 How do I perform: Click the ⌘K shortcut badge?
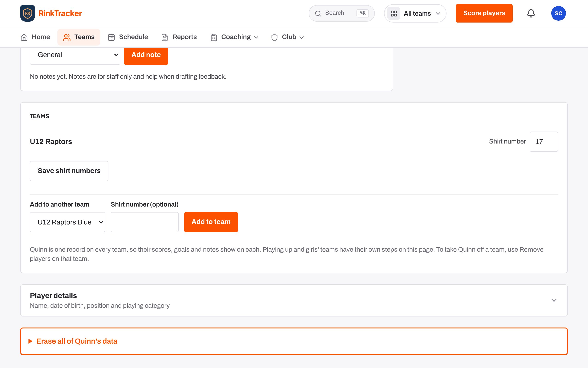362,13
